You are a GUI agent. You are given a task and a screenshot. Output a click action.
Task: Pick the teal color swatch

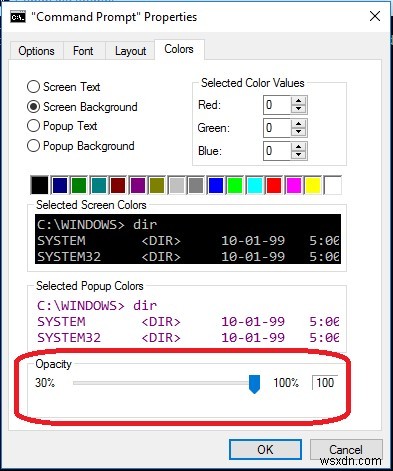(x=98, y=185)
